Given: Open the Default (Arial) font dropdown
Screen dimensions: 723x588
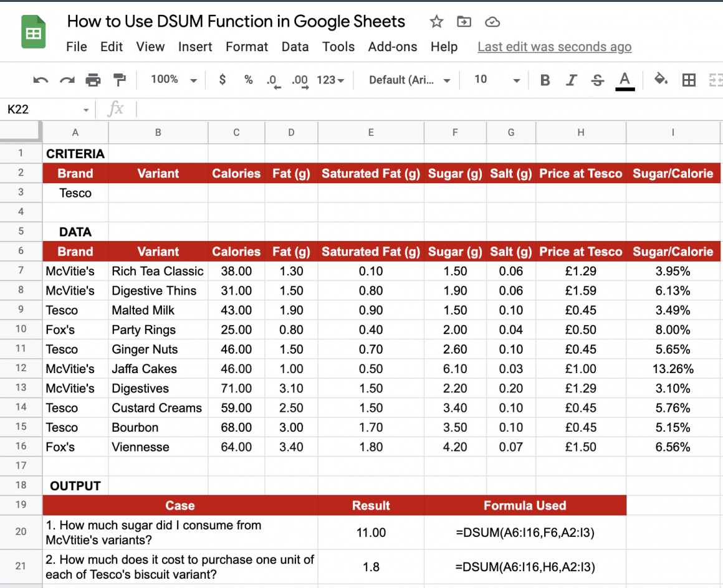Looking at the screenshot, I should pos(409,80).
